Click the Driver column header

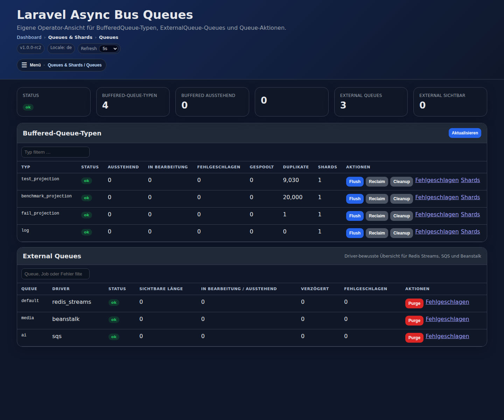61,289
